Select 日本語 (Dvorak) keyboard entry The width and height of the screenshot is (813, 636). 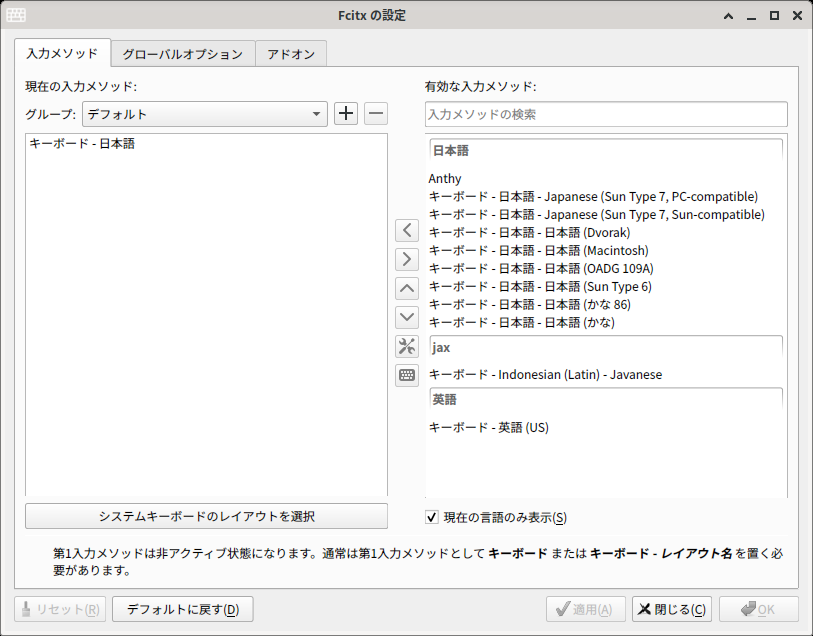pos(606,232)
